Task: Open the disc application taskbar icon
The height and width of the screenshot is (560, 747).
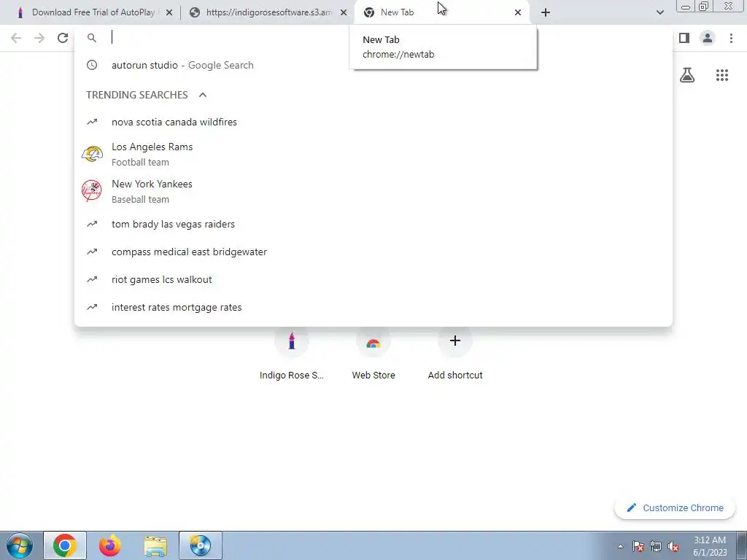Action: coord(200,545)
